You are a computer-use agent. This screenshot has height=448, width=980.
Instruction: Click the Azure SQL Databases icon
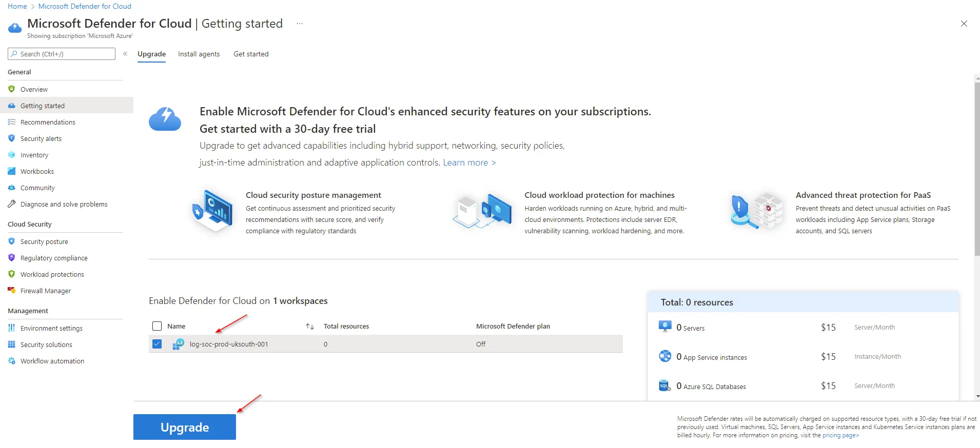coord(665,385)
